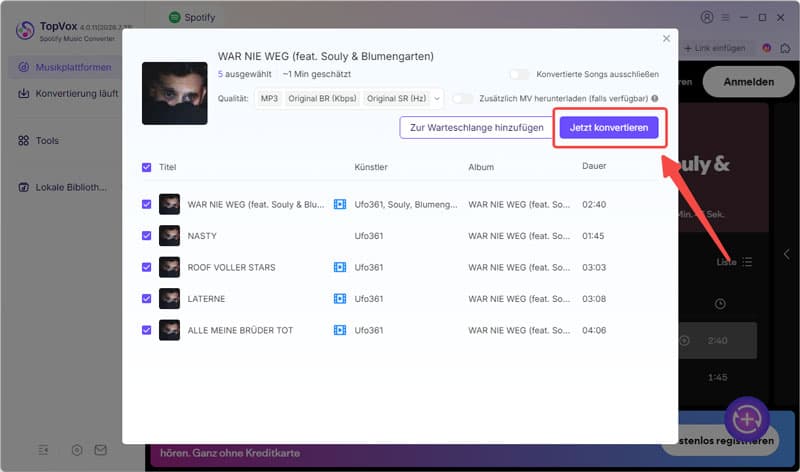Click video icon on ALLE MEINE BRÜDER TOT row
Screen dimensions: 800x472
click(340, 330)
